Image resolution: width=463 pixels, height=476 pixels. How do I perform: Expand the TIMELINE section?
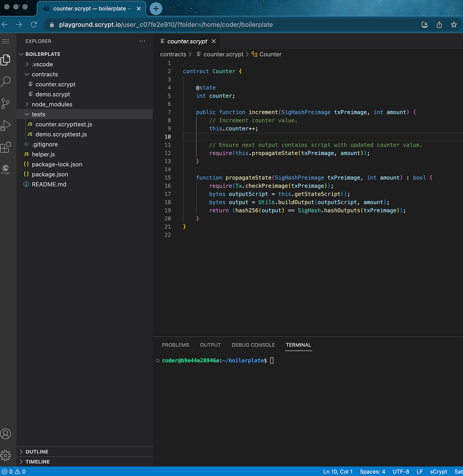[37, 462]
